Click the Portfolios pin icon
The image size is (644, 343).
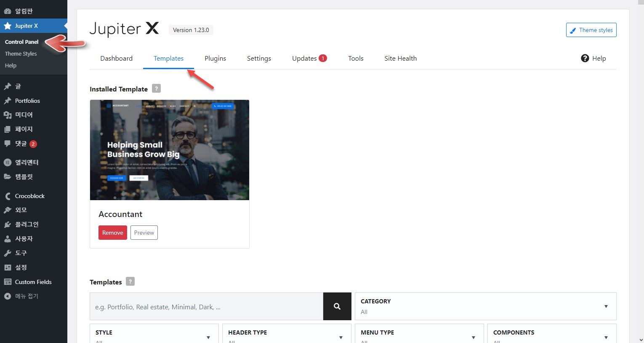8,101
